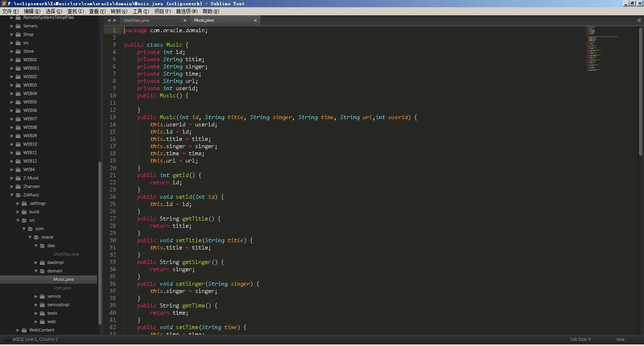The height and width of the screenshot is (346, 644).
Task: Open the 编辑 (Edit) menu
Action: [32, 11]
